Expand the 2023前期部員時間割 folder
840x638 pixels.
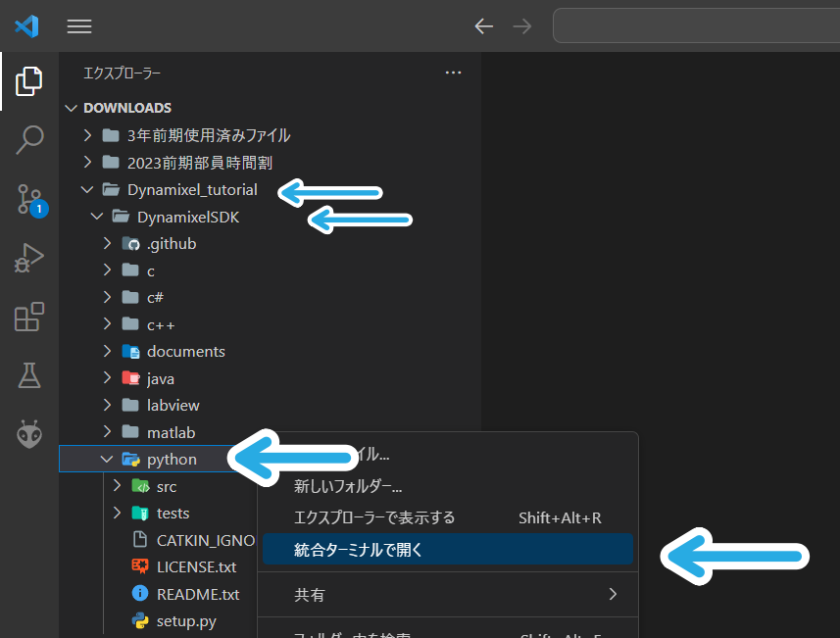coord(88,162)
